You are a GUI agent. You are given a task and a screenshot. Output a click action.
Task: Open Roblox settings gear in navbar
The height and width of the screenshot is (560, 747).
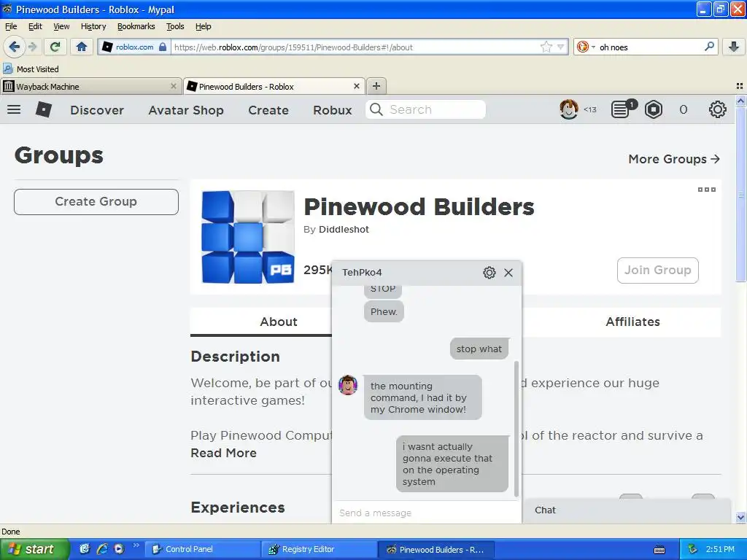coord(718,109)
